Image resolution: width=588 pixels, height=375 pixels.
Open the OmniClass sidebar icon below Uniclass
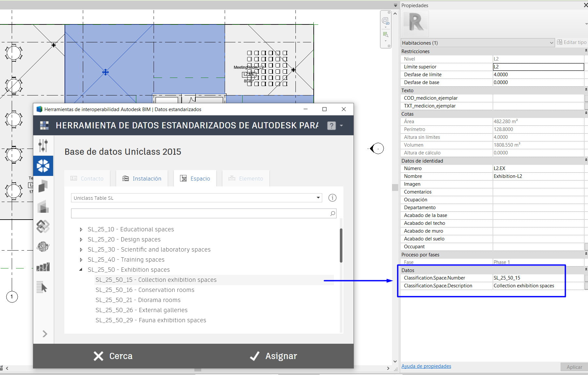43,186
